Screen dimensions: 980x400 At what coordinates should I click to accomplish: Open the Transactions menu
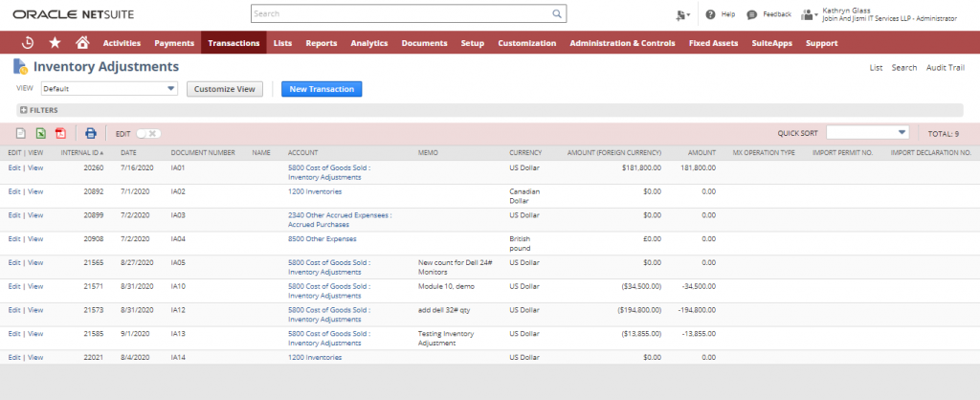234,43
